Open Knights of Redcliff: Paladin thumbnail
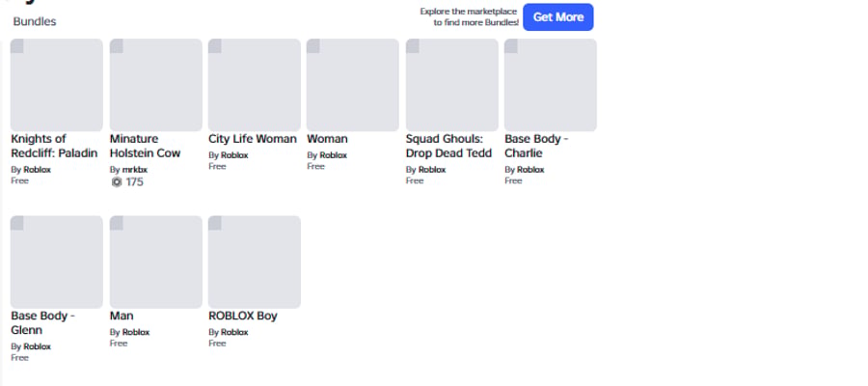This screenshot has width=868, height=386. 57,85
